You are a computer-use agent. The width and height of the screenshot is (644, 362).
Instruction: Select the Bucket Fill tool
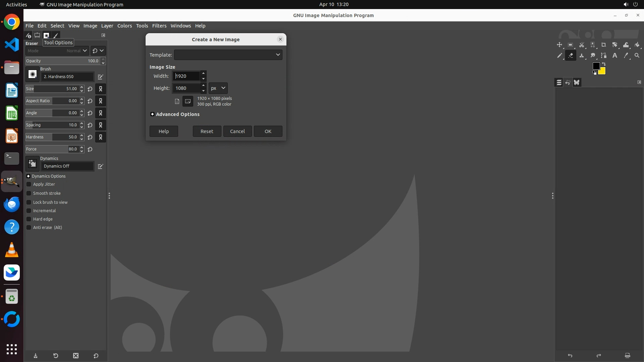[x=637, y=45]
